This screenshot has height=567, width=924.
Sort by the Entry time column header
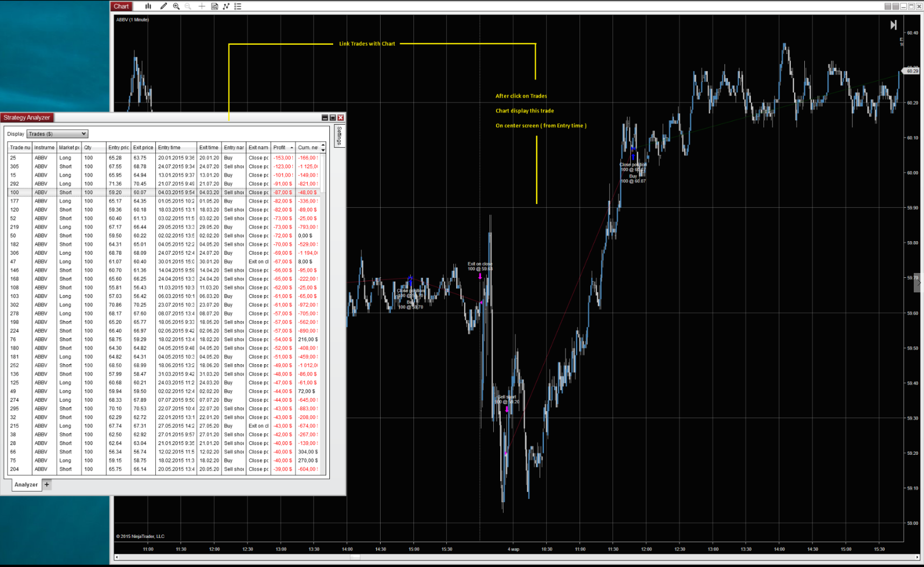tap(177, 147)
